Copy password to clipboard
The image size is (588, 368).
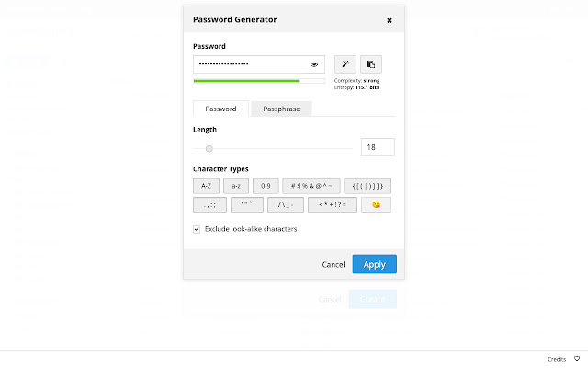point(371,64)
